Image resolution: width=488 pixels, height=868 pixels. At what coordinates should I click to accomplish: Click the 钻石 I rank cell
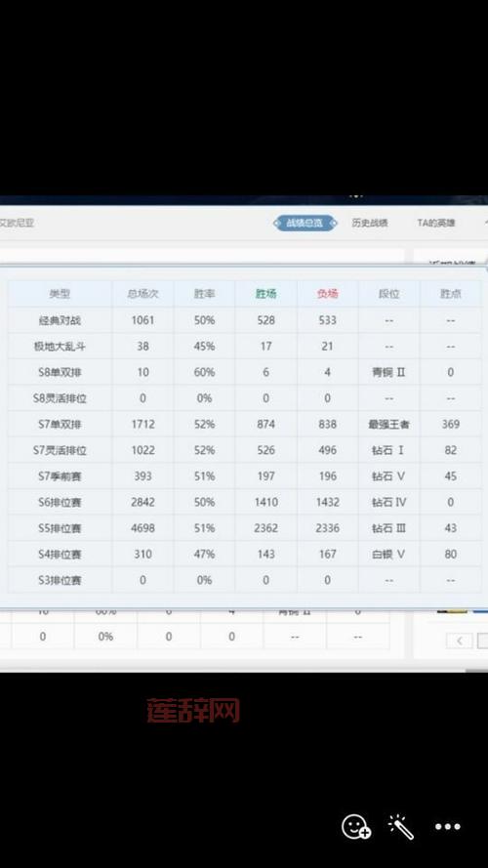tap(389, 450)
